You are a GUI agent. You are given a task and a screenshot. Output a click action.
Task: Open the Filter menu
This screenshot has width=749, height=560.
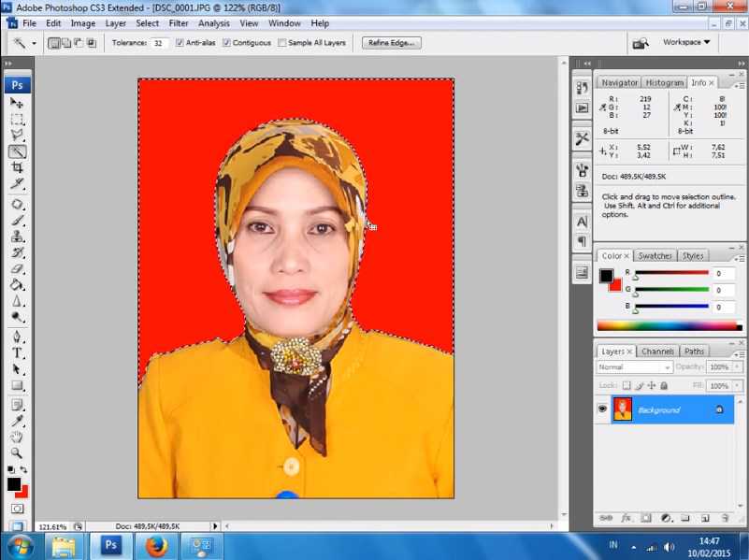(179, 23)
